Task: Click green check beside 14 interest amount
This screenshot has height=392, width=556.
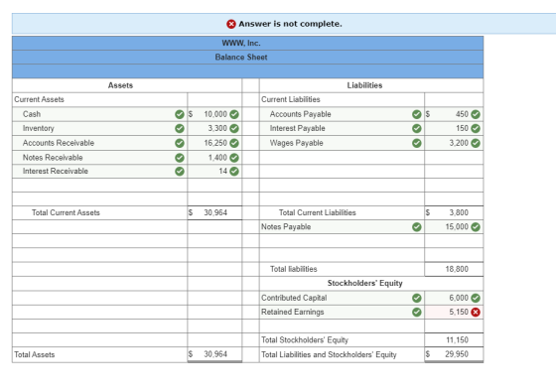Action: (234, 171)
